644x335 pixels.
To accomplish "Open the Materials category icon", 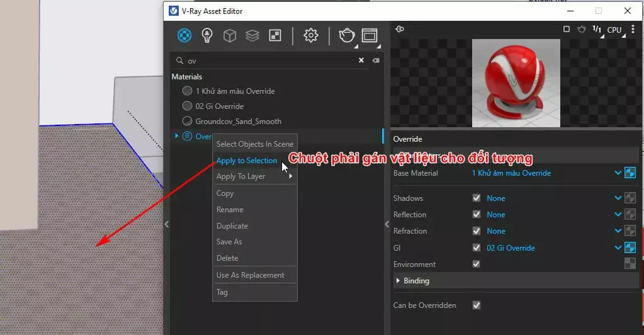I will click(x=184, y=35).
